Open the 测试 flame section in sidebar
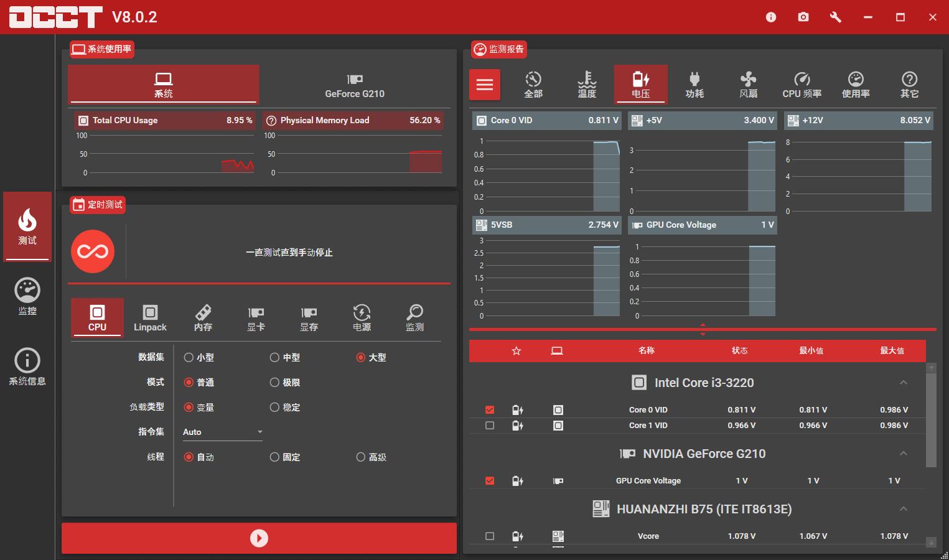949x560 pixels. tap(27, 226)
